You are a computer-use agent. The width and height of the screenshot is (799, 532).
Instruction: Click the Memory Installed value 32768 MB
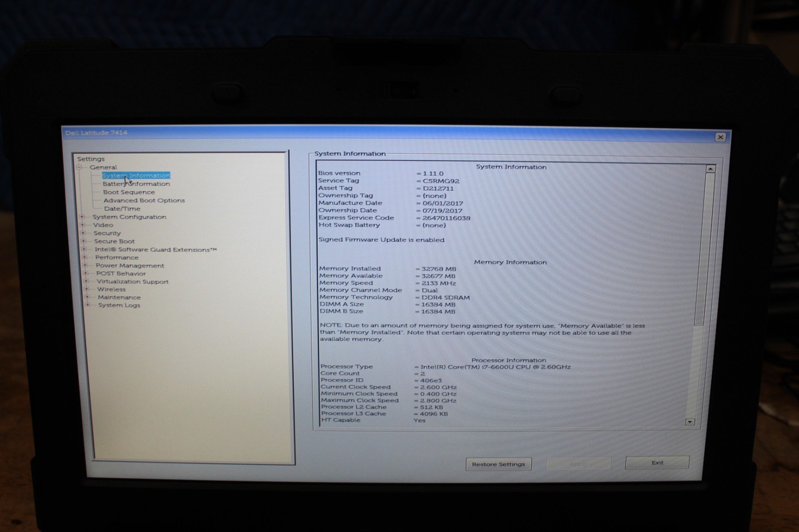pos(438,269)
